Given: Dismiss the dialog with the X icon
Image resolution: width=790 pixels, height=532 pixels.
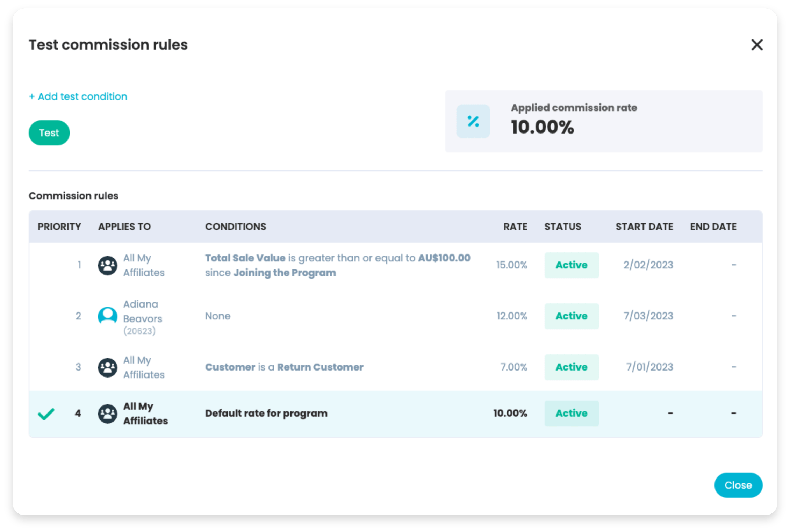Looking at the screenshot, I should (757, 45).
